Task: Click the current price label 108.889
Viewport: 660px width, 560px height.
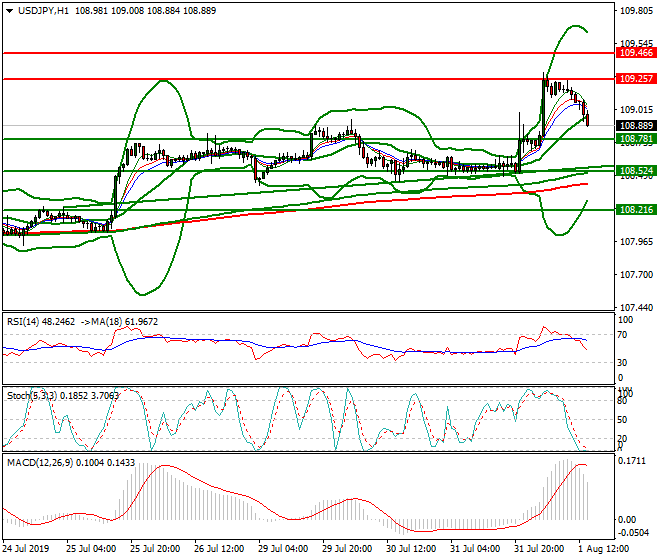Action: tap(636, 125)
